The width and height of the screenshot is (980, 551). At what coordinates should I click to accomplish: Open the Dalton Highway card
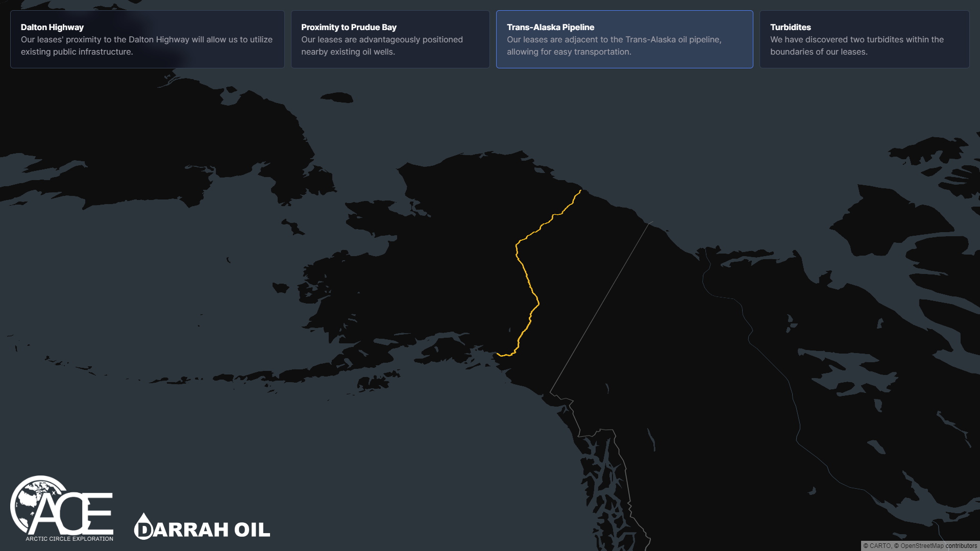[x=147, y=39]
